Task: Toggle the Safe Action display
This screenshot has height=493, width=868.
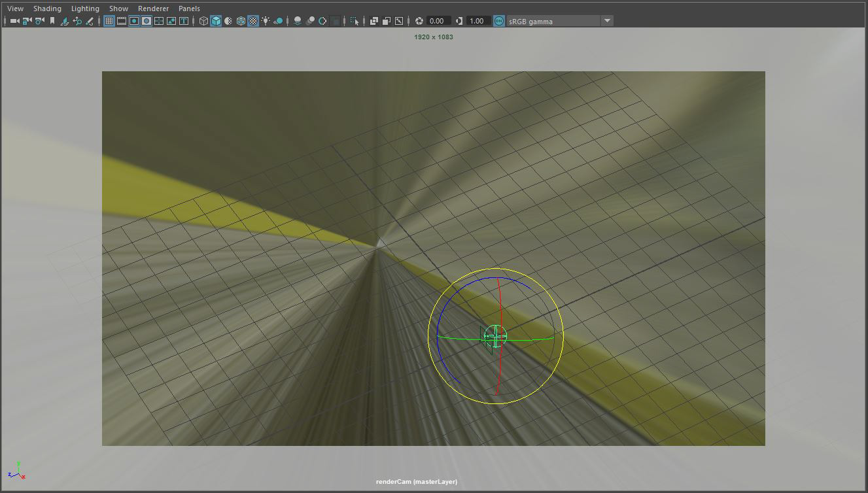Action: click(x=171, y=21)
